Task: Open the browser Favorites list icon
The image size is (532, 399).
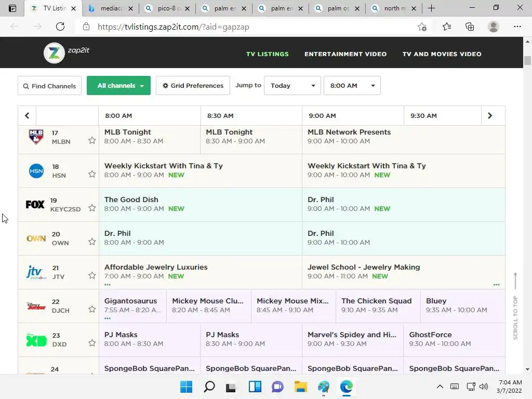Action: (447, 27)
